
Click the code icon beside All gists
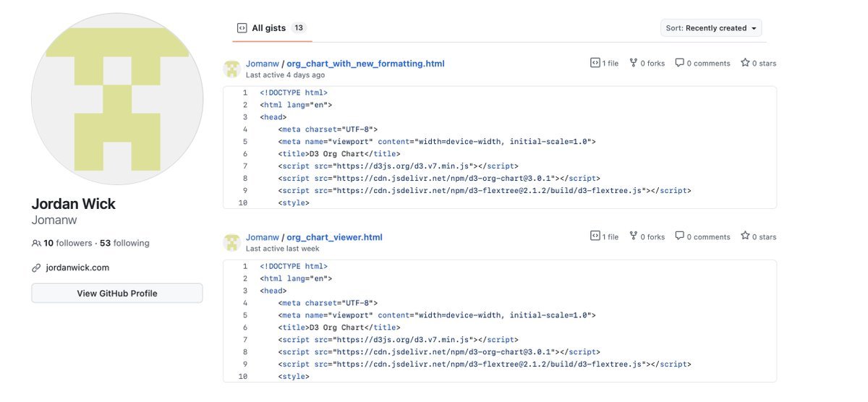click(x=242, y=28)
